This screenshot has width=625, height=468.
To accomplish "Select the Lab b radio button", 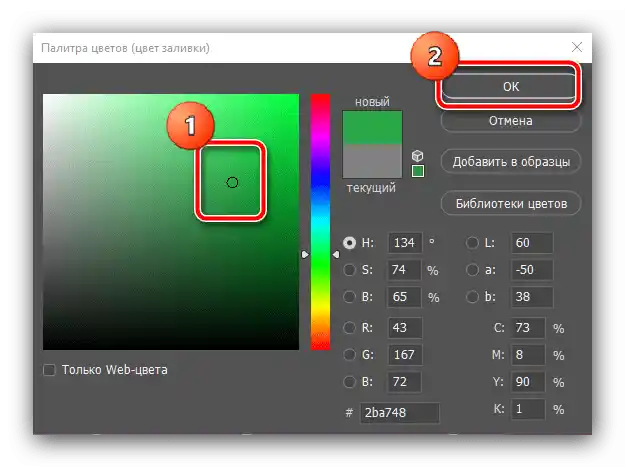I will pos(472,297).
